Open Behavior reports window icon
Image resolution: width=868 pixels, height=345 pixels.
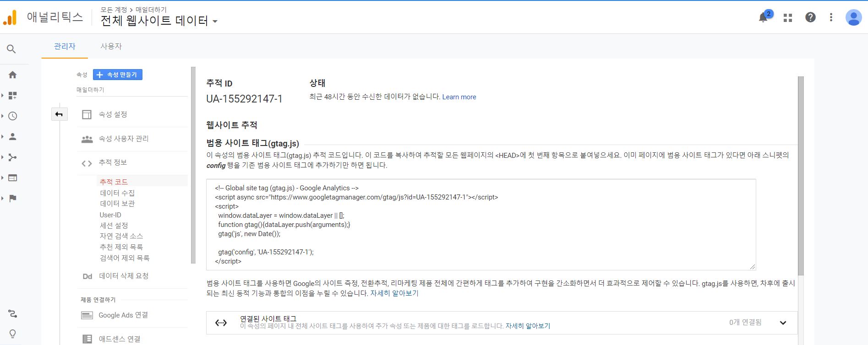(x=13, y=178)
